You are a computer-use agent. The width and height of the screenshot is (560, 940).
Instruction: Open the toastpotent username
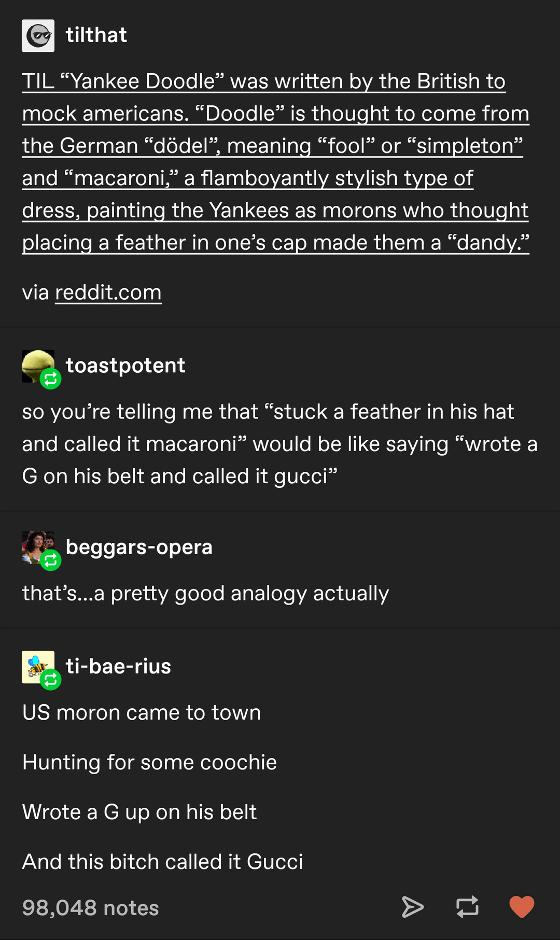pyautogui.click(x=125, y=366)
